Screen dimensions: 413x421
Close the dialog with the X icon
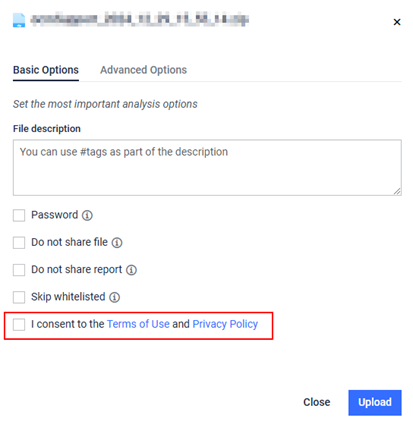tap(397, 22)
